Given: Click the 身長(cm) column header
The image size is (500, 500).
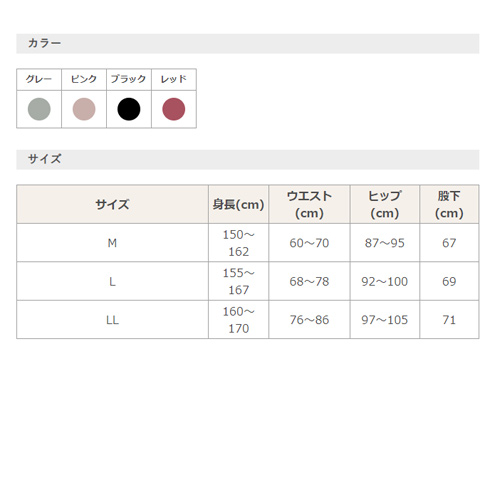Looking at the screenshot, I should 238,204.
